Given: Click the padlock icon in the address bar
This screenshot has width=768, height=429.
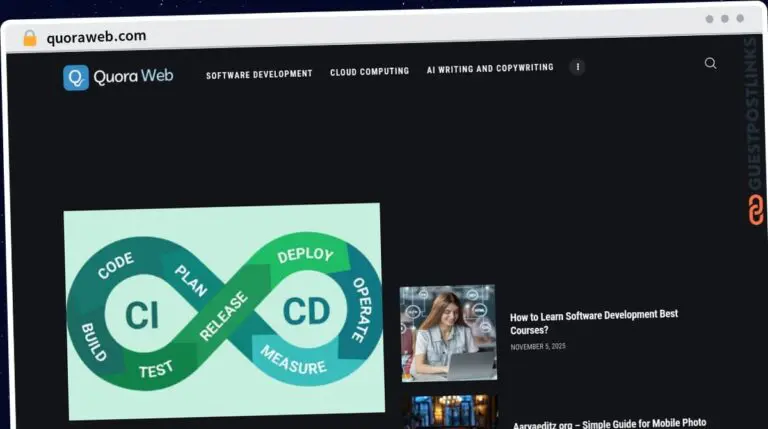Looking at the screenshot, I should pos(30,38).
